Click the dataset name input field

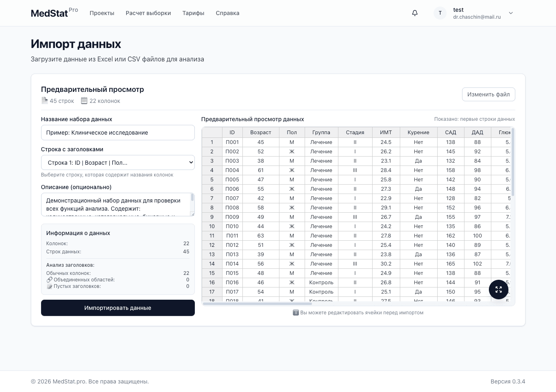coord(118,133)
